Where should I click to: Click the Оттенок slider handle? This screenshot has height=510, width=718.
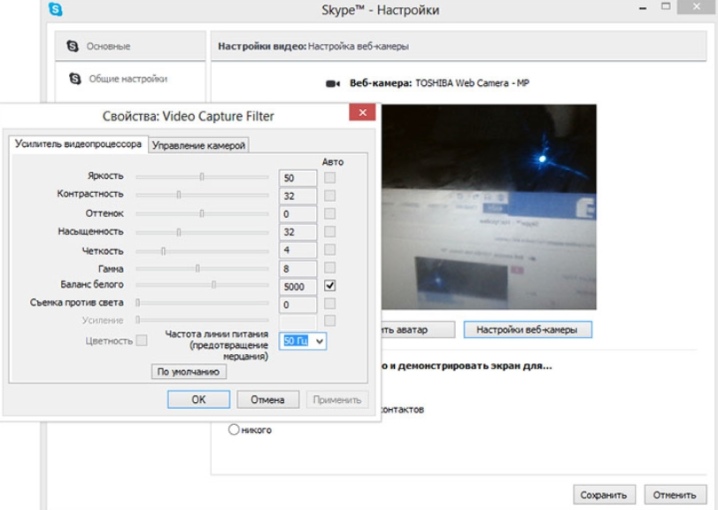[202, 213]
